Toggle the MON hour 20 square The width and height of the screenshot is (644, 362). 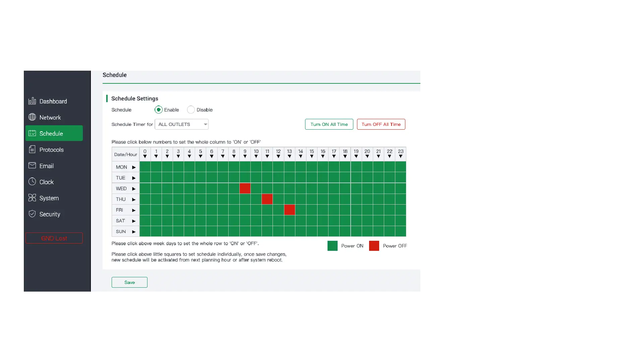[367, 166]
